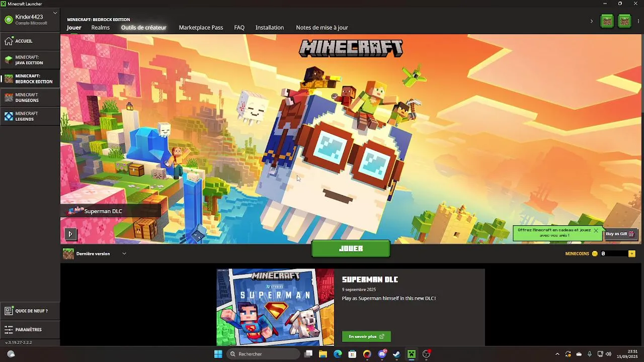Add Minecoins with the yellow plus button
The height and width of the screenshot is (362, 644).
[x=632, y=254]
